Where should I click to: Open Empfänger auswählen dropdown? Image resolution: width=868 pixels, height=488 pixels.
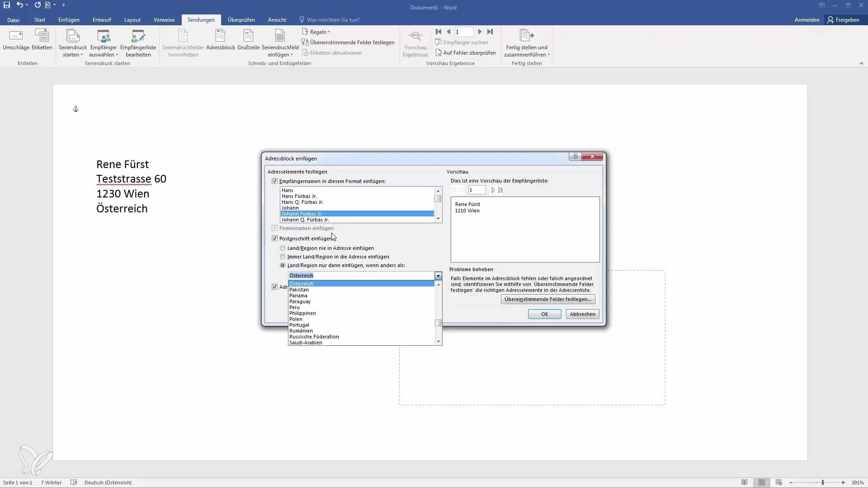click(104, 43)
